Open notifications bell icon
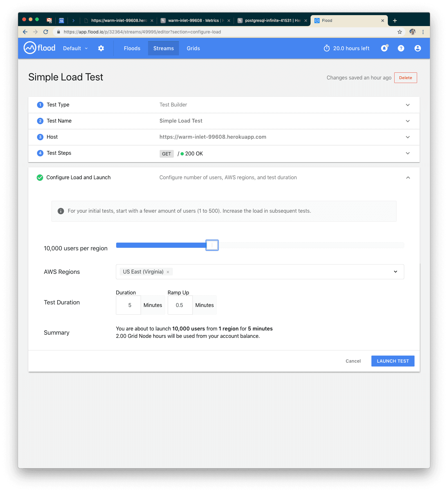The height and width of the screenshot is (492, 448). [x=384, y=48]
